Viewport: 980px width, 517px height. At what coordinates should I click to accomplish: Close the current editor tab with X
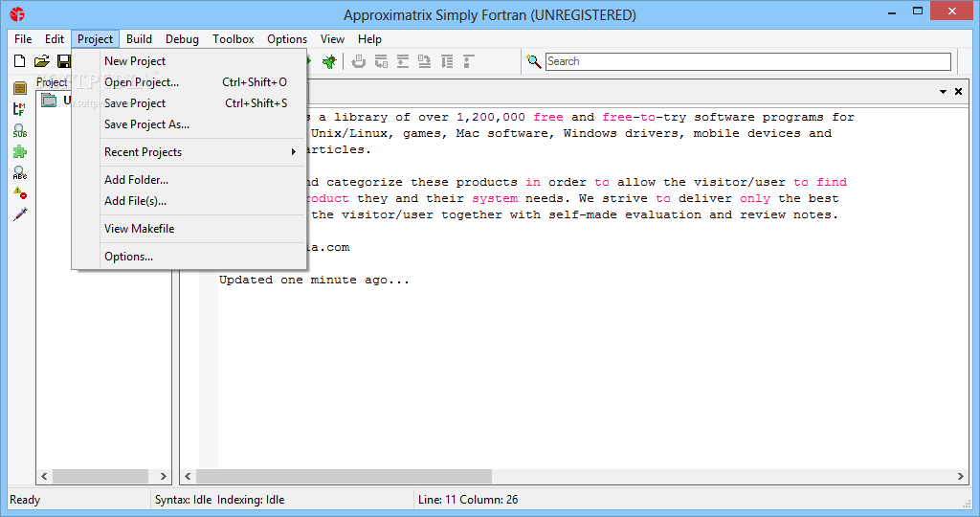959,92
